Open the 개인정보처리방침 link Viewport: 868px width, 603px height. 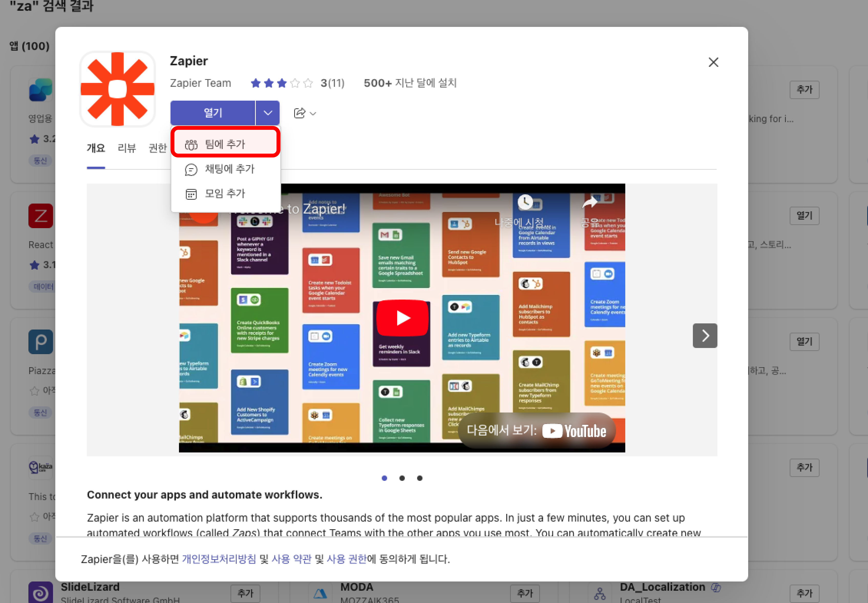(x=219, y=559)
